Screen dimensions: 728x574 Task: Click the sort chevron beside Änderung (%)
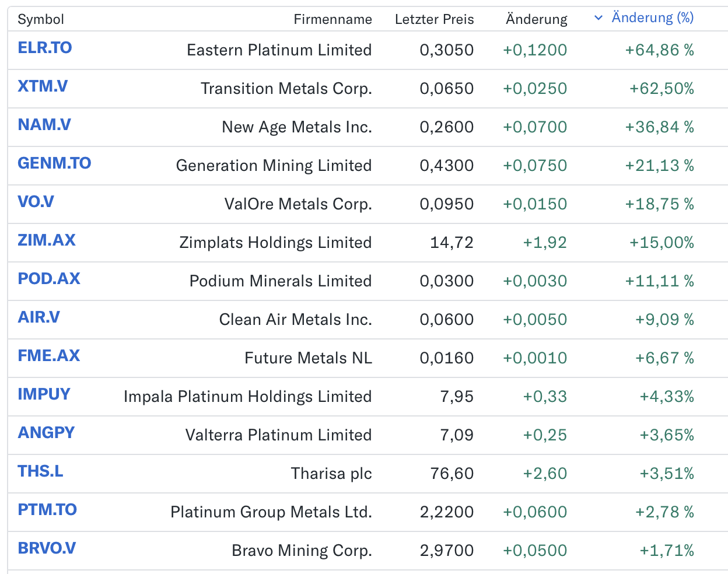pyautogui.click(x=598, y=18)
